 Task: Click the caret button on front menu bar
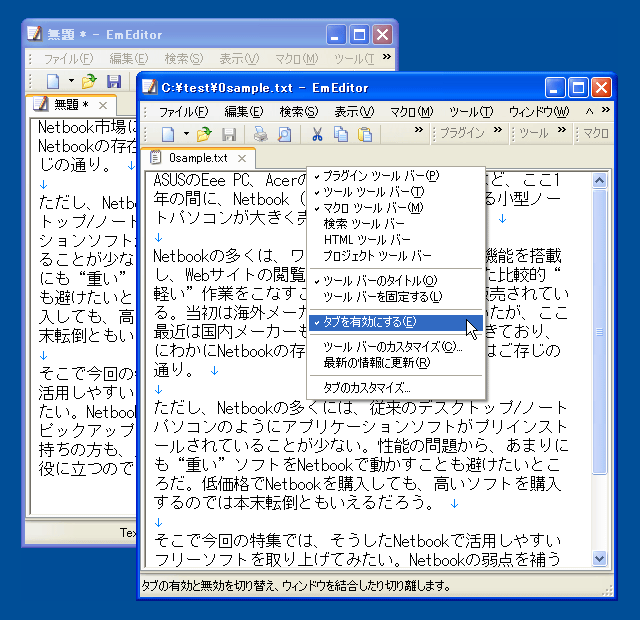(589, 111)
